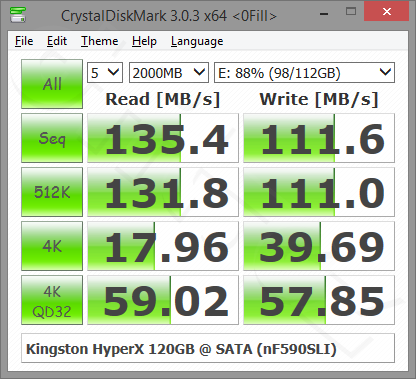Start the 4K QD32 benchmark test
The width and height of the screenshot is (416, 379).
52,300
